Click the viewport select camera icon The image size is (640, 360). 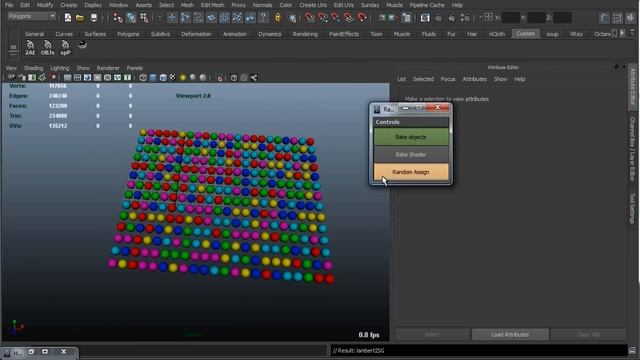pyautogui.click(x=11, y=78)
